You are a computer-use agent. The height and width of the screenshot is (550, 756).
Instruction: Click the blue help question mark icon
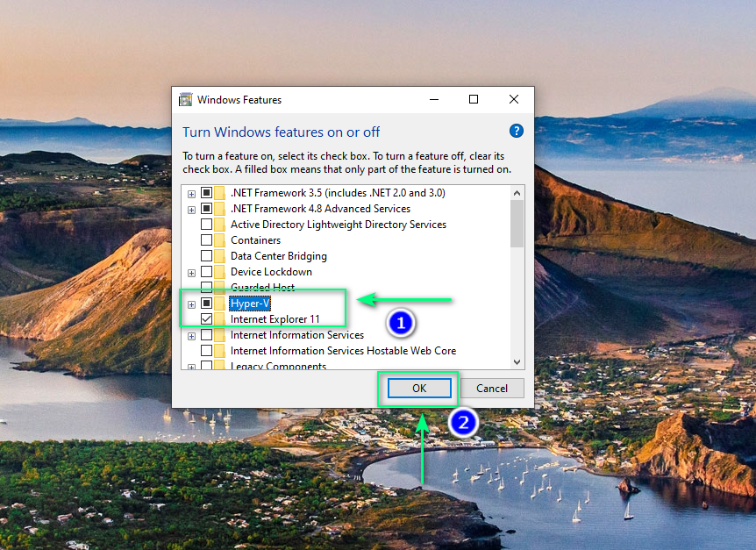point(517,131)
